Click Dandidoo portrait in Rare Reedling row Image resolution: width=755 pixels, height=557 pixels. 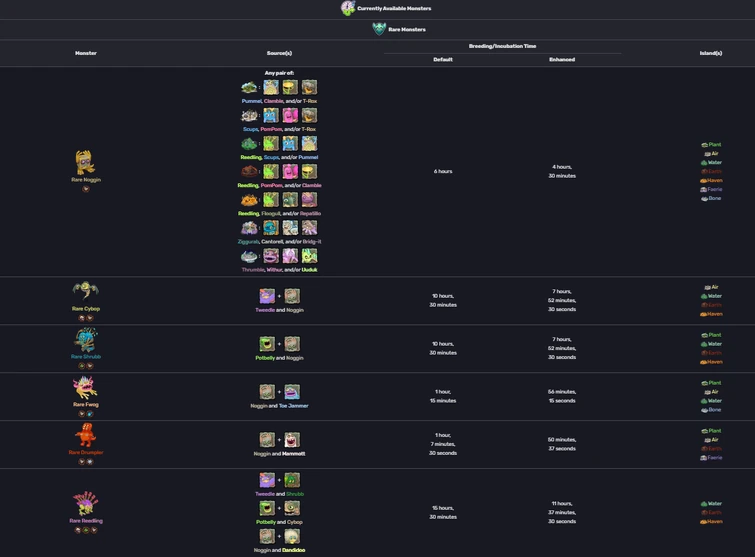pyautogui.click(x=292, y=536)
